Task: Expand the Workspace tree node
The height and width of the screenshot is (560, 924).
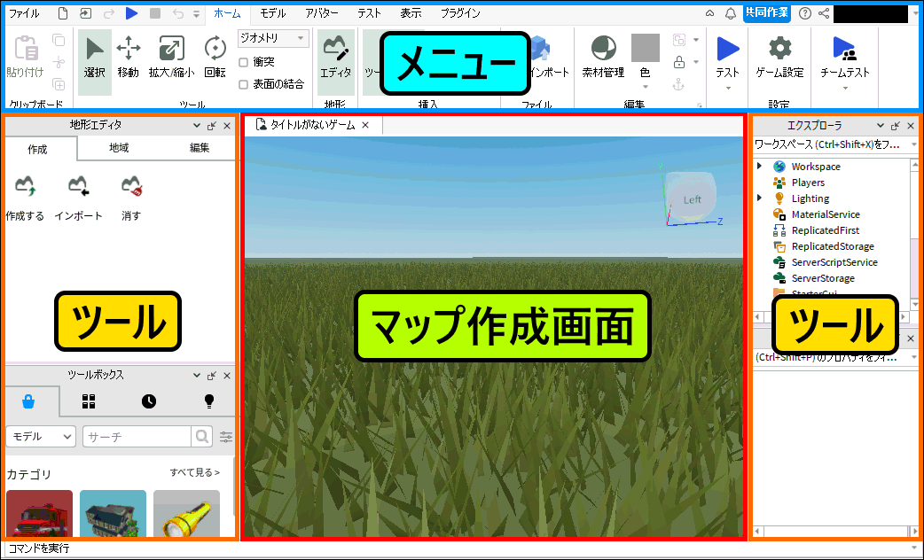Action: point(760,166)
